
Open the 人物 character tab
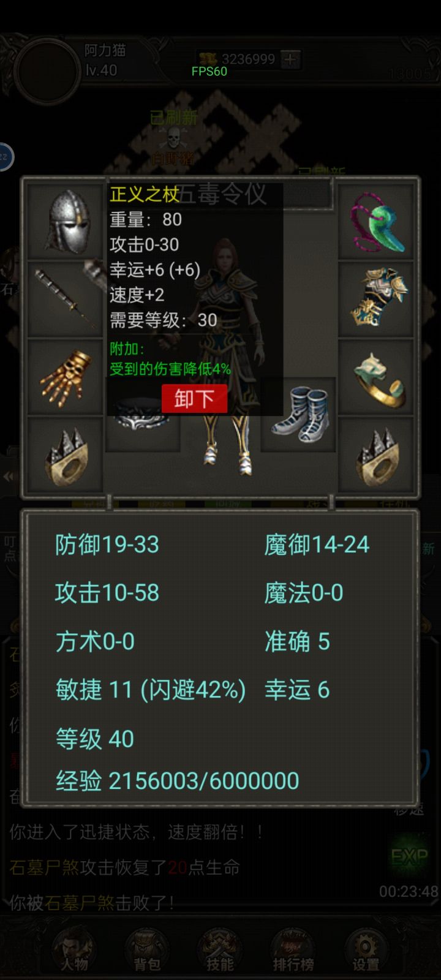point(74,950)
